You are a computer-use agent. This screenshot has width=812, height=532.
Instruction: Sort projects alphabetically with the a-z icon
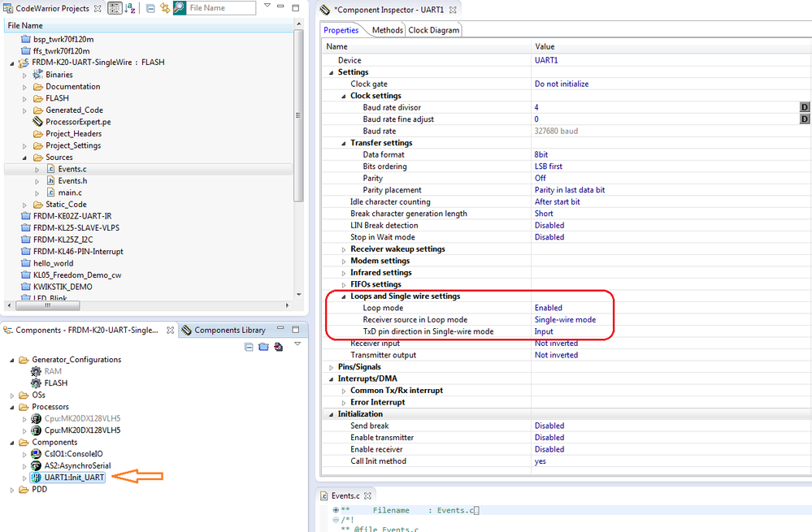coord(130,8)
